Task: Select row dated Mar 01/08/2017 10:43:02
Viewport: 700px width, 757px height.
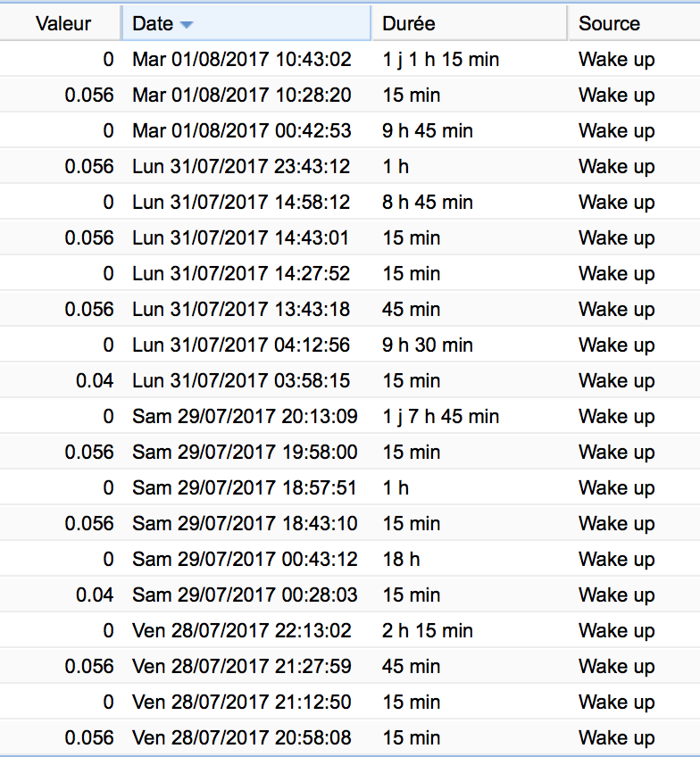Action: tap(242, 60)
